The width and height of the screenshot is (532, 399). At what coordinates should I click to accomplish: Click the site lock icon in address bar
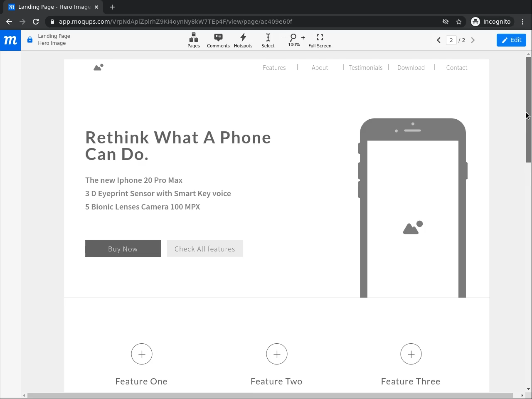click(52, 22)
